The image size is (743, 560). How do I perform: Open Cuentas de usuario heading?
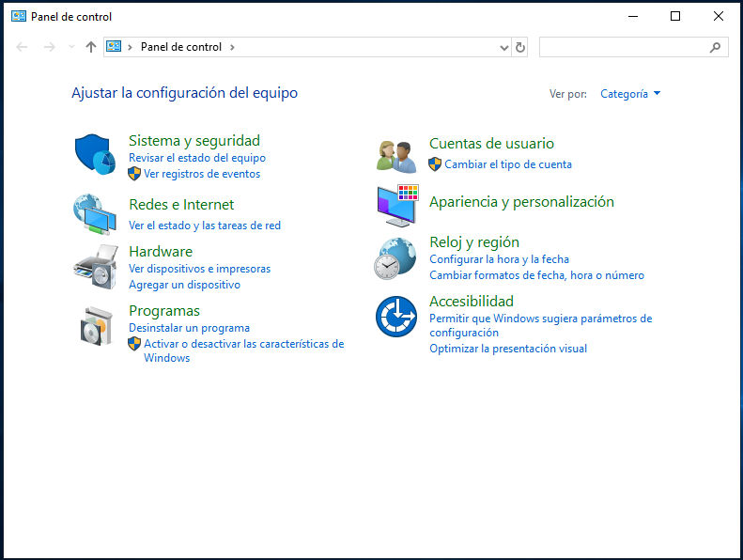click(491, 143)
